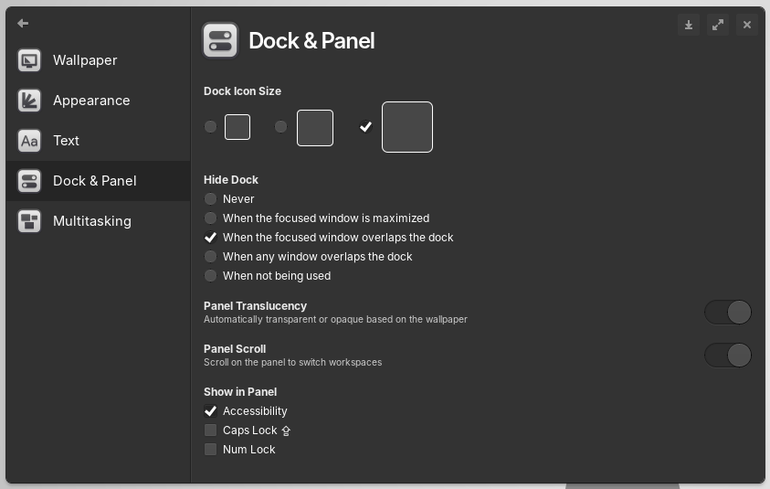Set Hide Dock to Never

(211, 199)
